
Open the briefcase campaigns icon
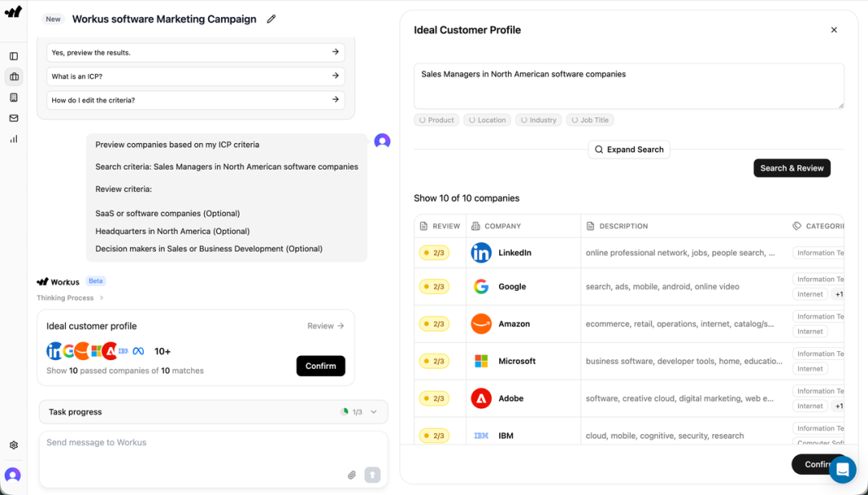14,77
